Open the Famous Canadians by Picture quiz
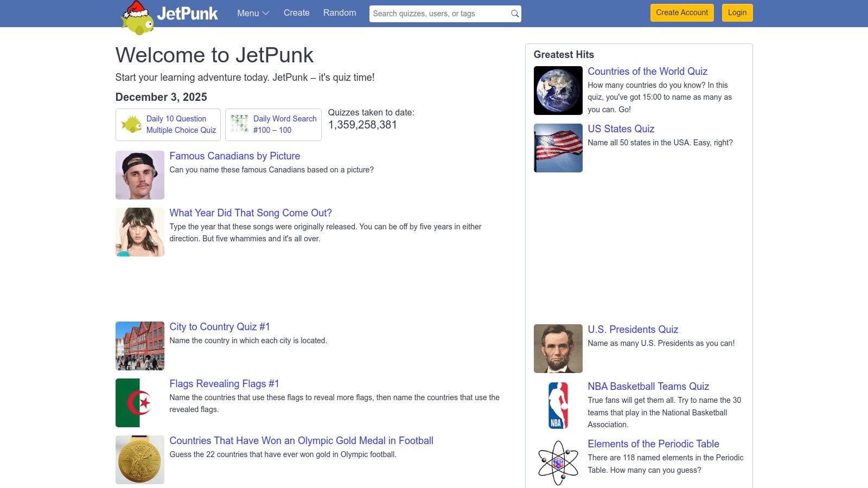This screenshot has height=488, width=868. tap(234, 156)
